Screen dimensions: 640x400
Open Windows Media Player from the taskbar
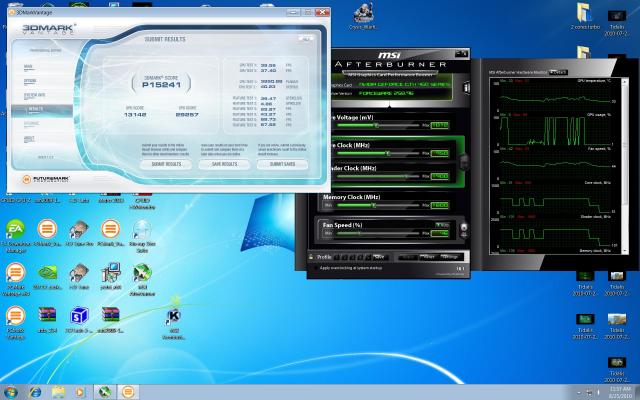point(80,393)
